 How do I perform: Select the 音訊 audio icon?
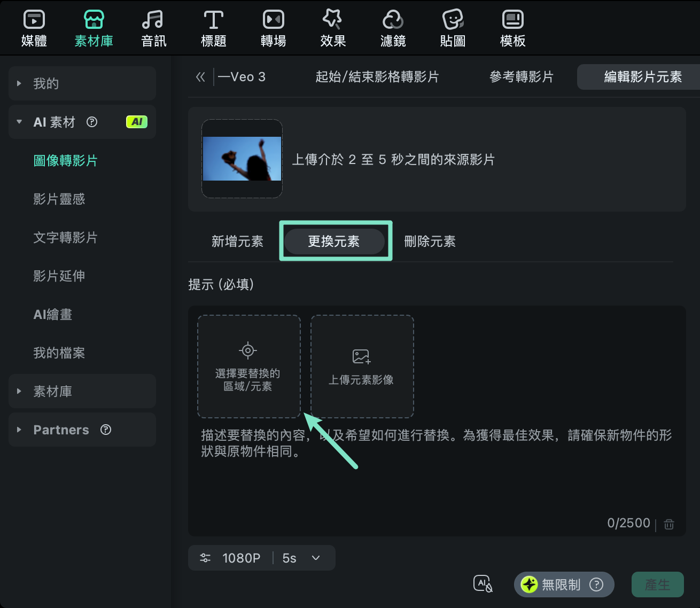[x=153, y=28]
